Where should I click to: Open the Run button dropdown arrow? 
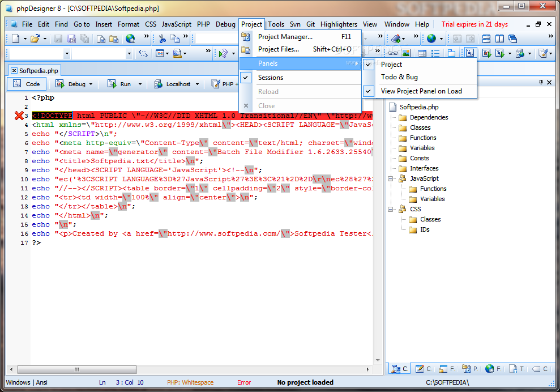[x=140, y=84]
